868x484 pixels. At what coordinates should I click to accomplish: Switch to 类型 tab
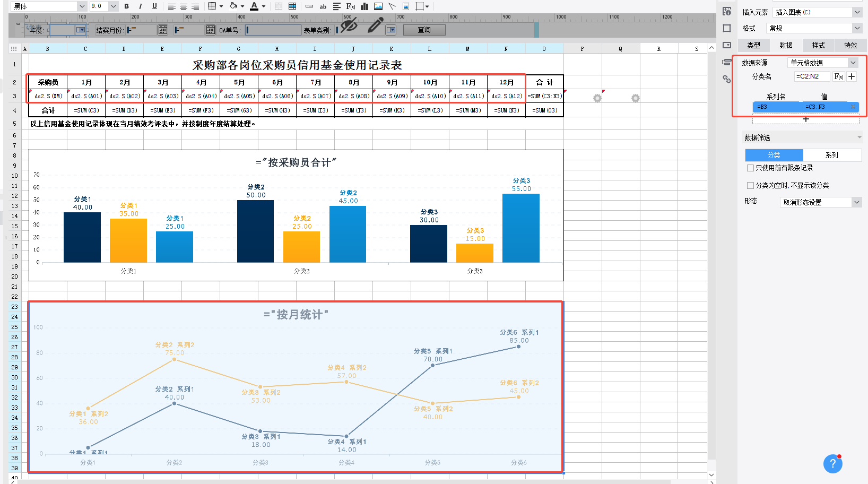(x=753, y=45)
